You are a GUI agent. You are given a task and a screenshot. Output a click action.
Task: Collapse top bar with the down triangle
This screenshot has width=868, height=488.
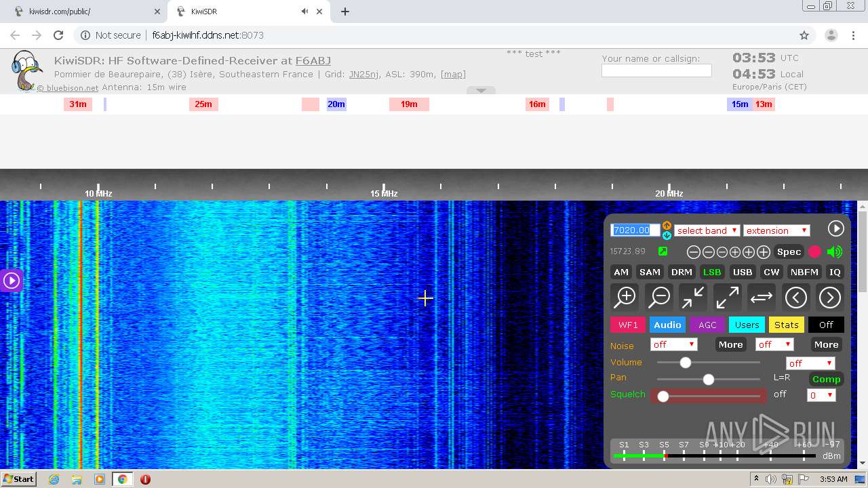point(481,90)
